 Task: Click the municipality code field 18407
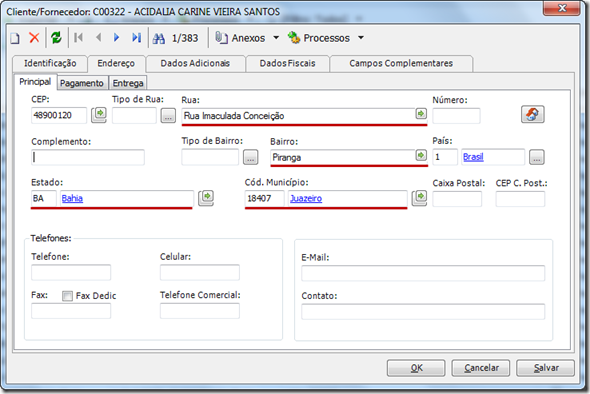265,198
